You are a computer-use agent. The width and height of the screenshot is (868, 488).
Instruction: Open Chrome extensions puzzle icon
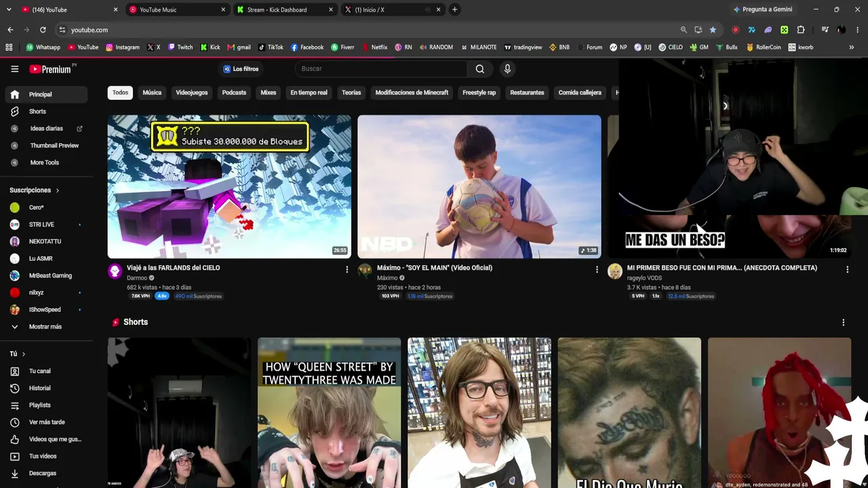[x=801, y=30]
